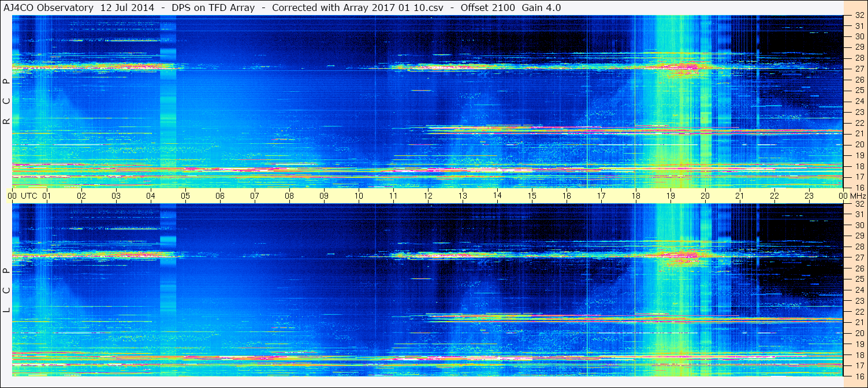Select 26 MHz tick in LCP panel

[x=859, y=268]
